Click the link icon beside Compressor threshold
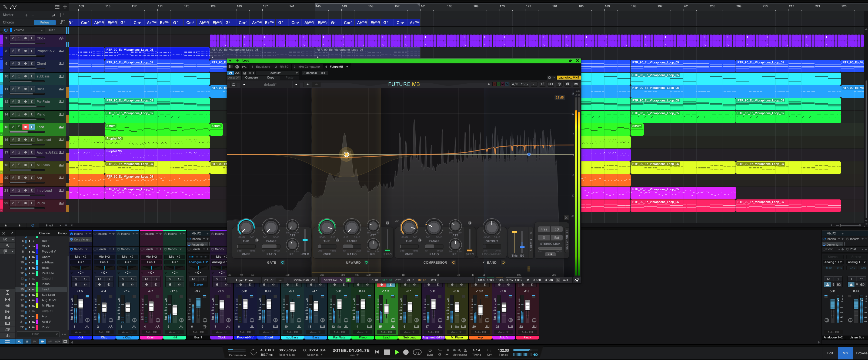 tap(397, 221)
